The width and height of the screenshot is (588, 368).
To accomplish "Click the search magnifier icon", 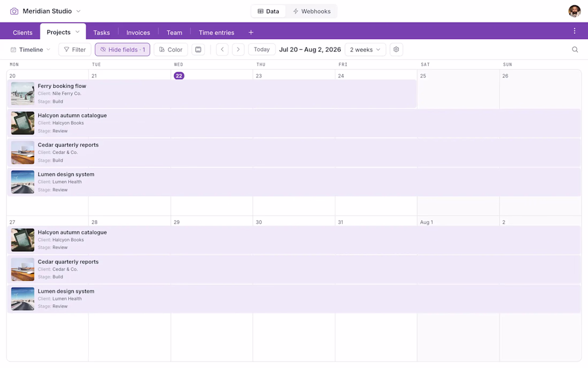I will tap(575, 50).
